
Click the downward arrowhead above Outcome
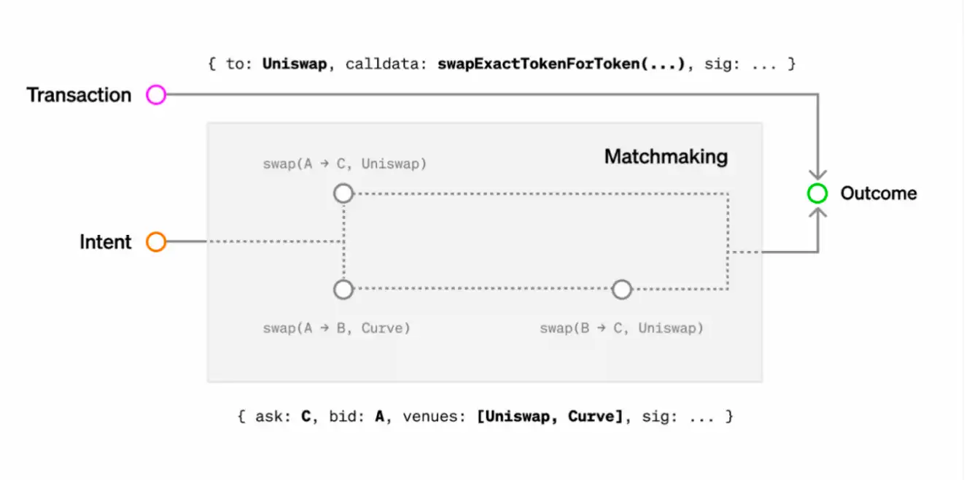click(x=818, y=174)
